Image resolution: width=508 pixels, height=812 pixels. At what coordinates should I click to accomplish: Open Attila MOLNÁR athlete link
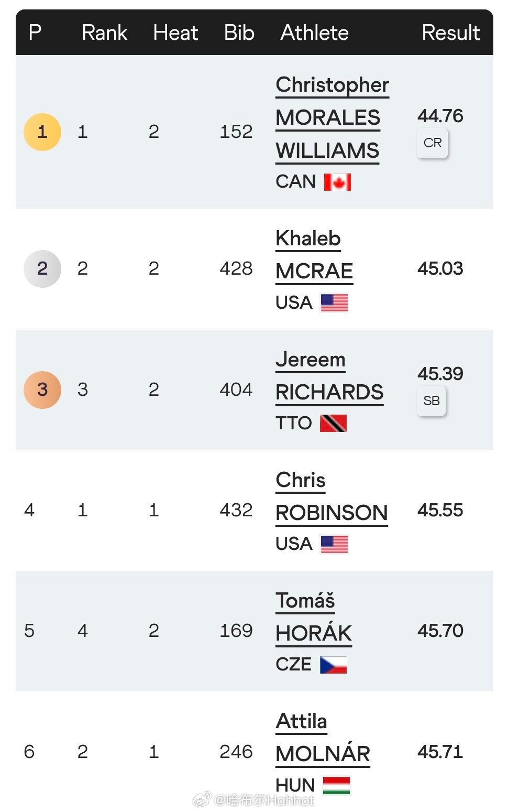[323, 753]
